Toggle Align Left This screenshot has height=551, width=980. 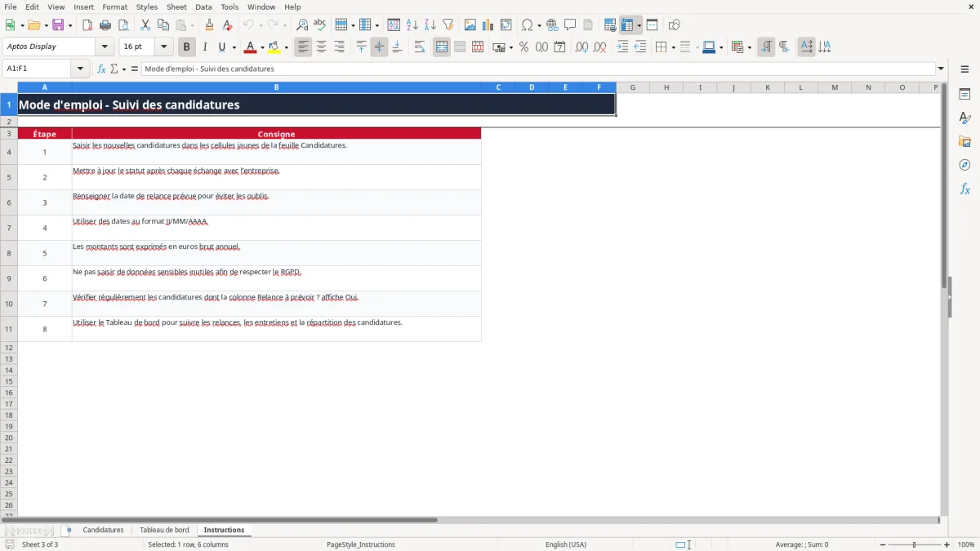(303, 47)
